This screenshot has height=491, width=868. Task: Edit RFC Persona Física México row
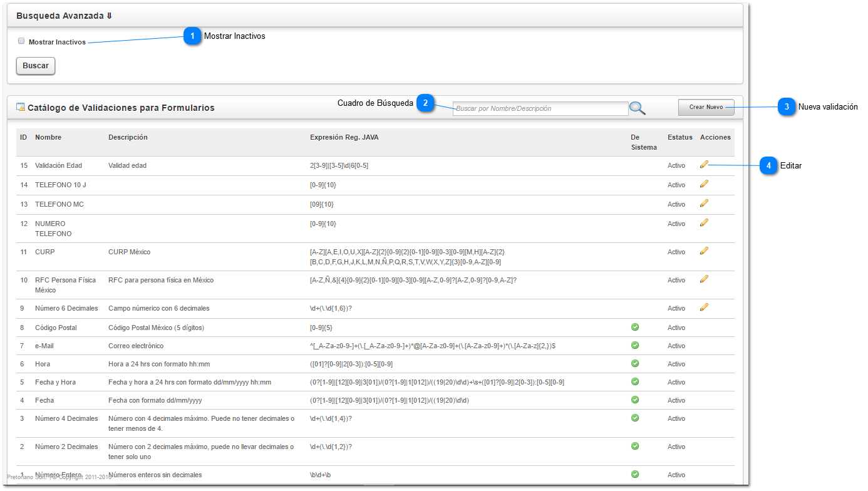pos(704,279)
